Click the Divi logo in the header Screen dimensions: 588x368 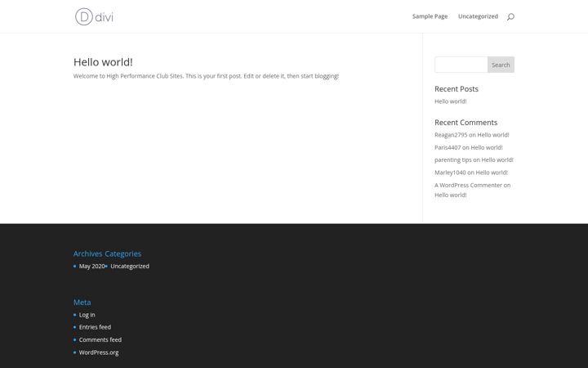pyautogui.click(x=94, y=16)
